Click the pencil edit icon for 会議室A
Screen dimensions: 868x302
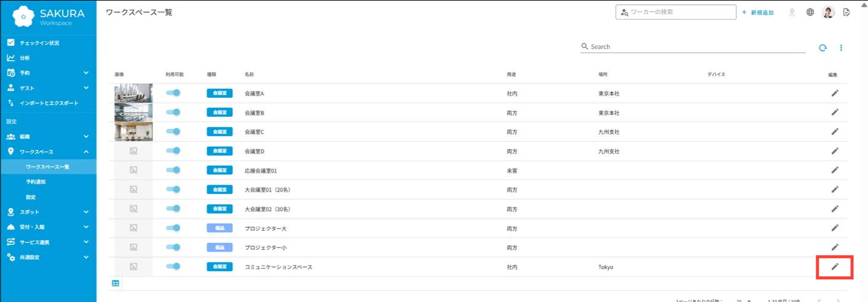[834, 93]
